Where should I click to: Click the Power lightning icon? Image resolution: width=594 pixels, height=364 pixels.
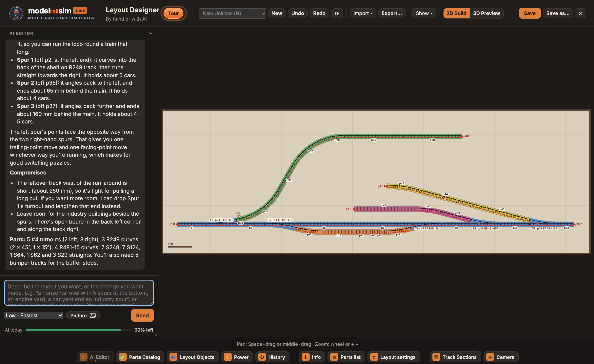(x=227, y=357)
